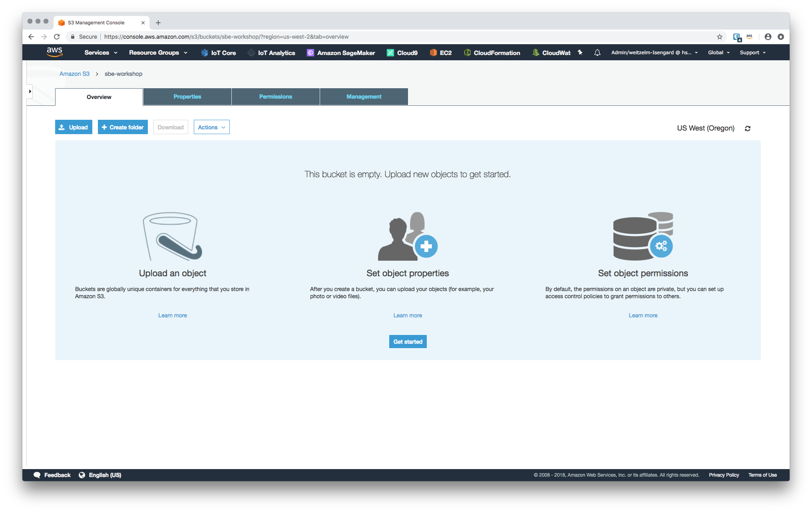Select the Overview tab
812x513 pixels.
click(x=99, y=97)
